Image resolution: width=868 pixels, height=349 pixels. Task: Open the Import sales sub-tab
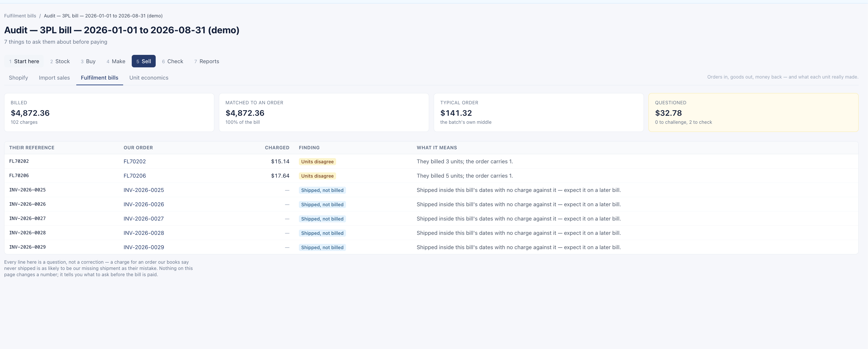54,78
